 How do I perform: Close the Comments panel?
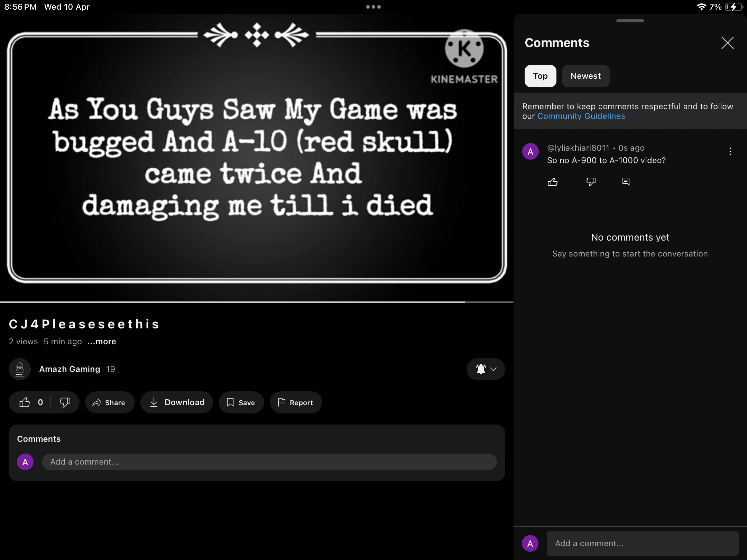pos(727,43)
